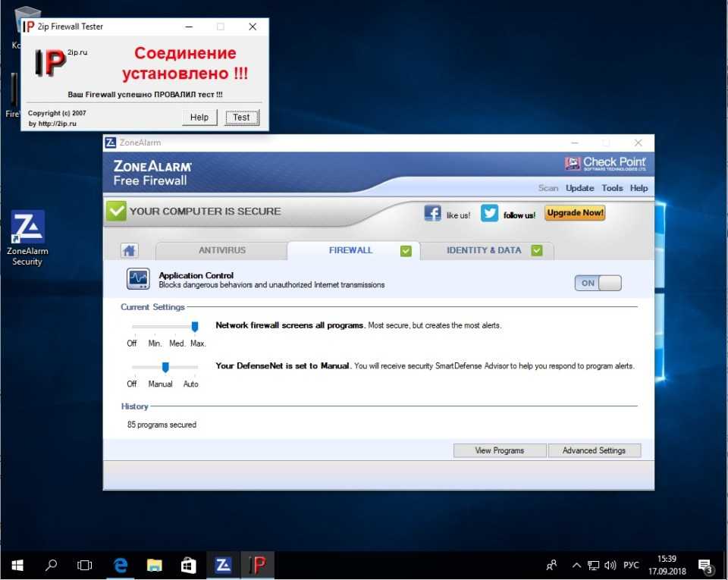Click green checkmark on Firewall tab
Viewport: 728px width, 580px height.
pos(406,251)
